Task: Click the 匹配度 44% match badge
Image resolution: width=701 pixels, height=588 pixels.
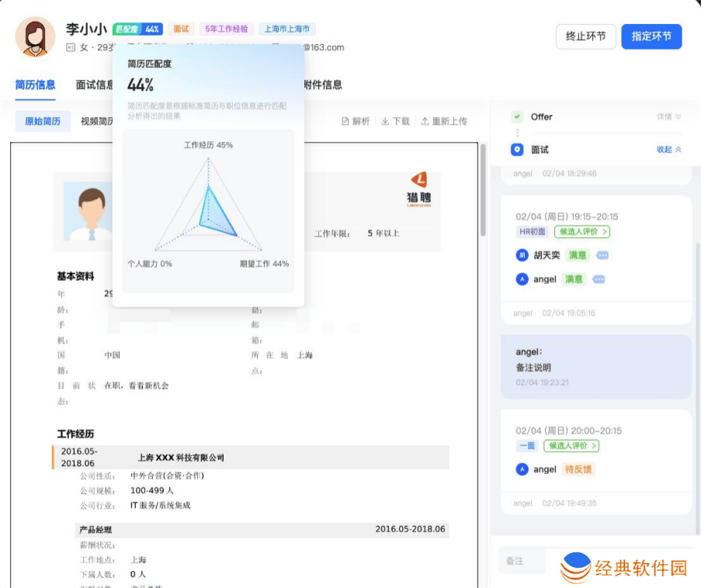Action: [x=137, y=29]
